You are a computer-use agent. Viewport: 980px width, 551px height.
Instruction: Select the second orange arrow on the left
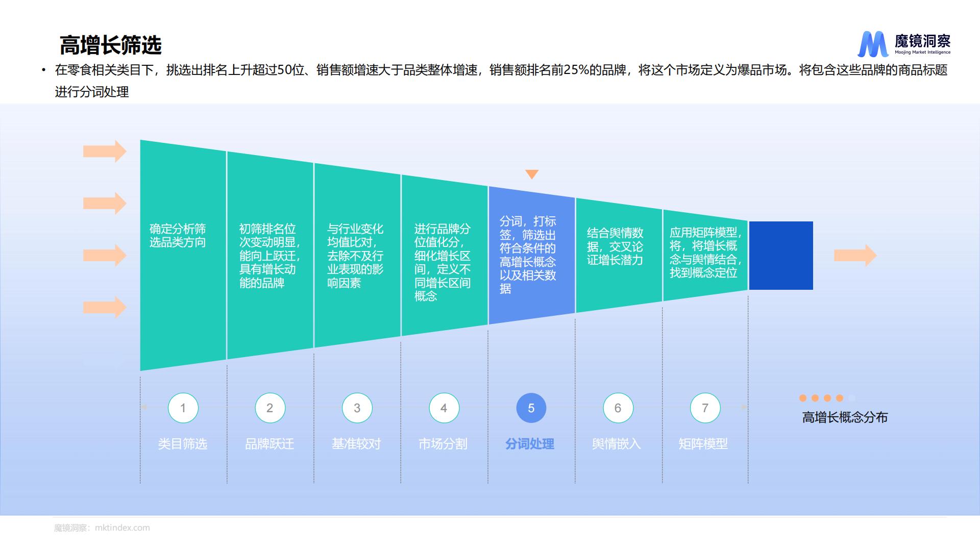(x=102, y=203)
